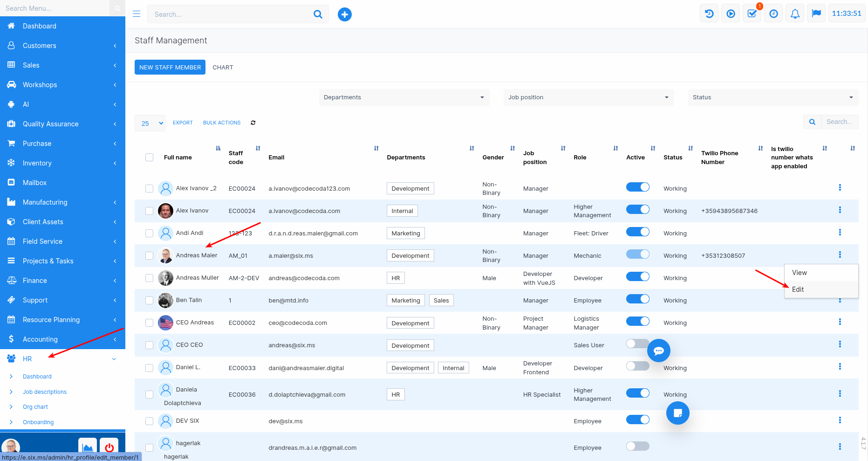
Task: Open the Org chart sidebar link
Action: [35, 407]
